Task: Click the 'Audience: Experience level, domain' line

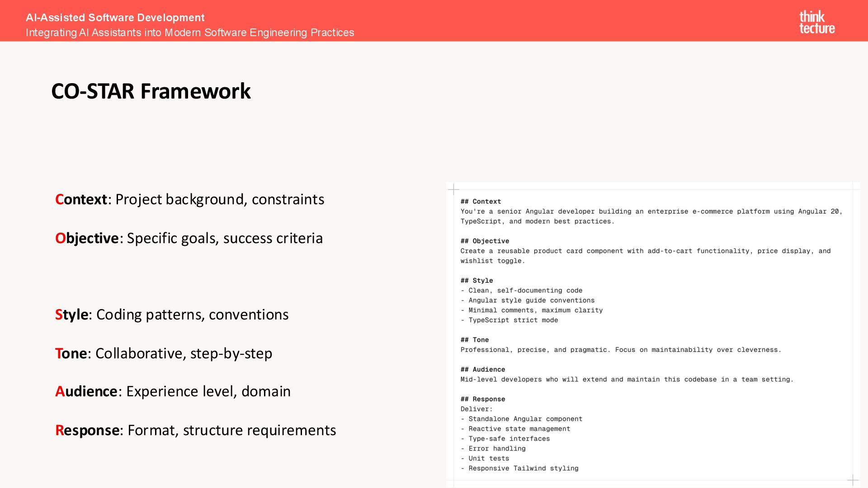Action: pyautogui.click(x=173, y=391)
